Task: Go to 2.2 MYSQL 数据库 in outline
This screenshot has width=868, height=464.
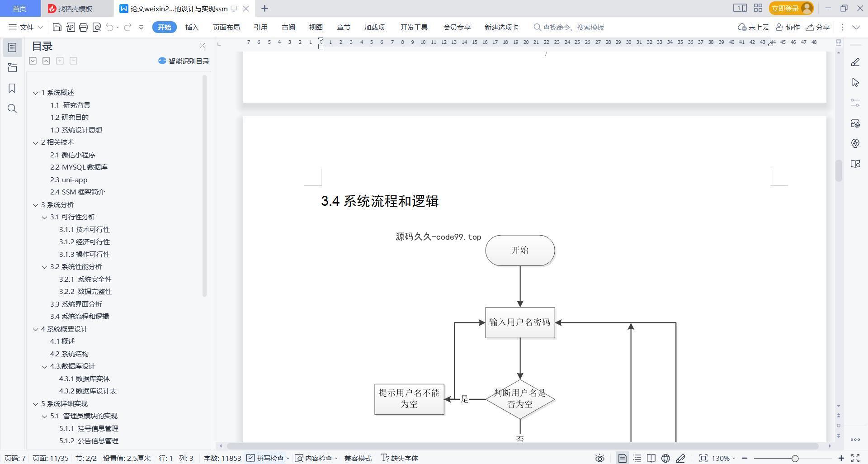Action: pyautogui.click(x=79, y=167)
